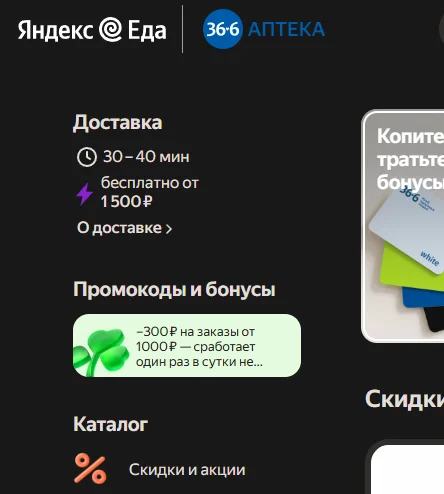Click the green clover promo icon
The image size is (444, 494).
pyautogui.click(x=101, y=352)
